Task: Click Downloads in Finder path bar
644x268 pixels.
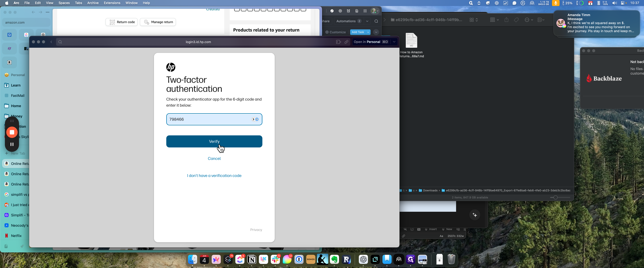Action: [x=428, y=190]
